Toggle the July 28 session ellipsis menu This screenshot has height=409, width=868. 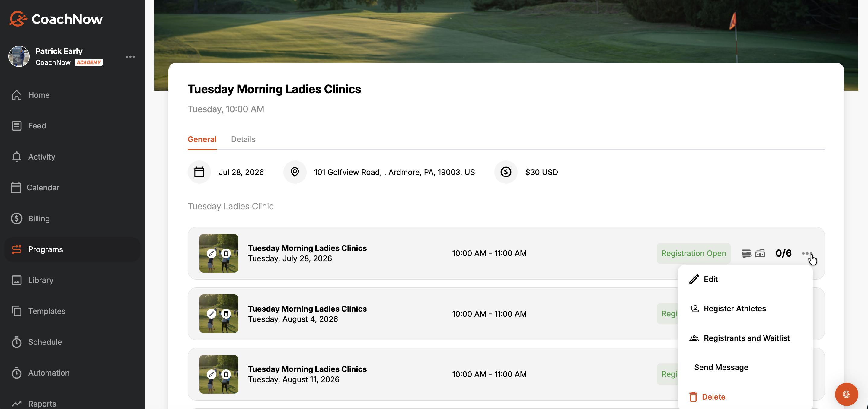tap(807, 253)
